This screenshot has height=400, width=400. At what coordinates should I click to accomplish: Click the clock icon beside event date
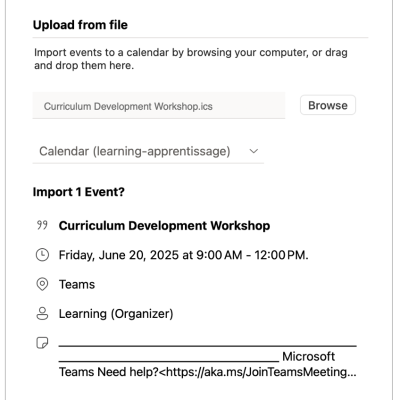42,255
